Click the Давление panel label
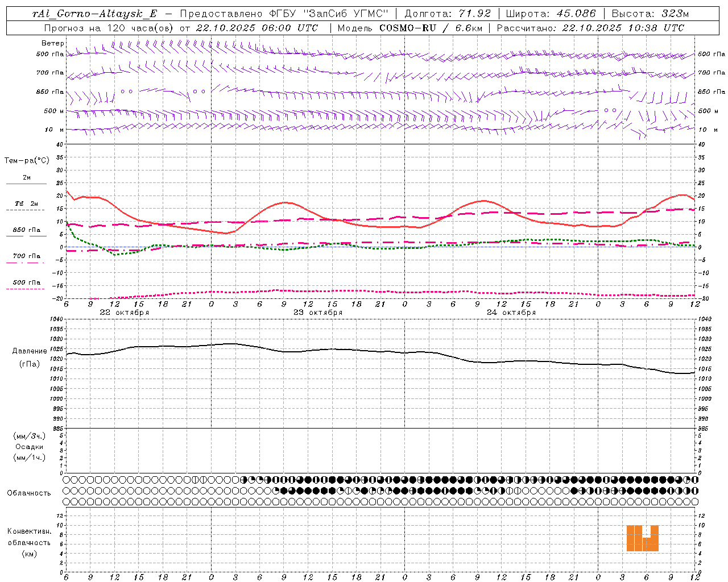Viewport: 728px width, 582px height. pos(30,351)
